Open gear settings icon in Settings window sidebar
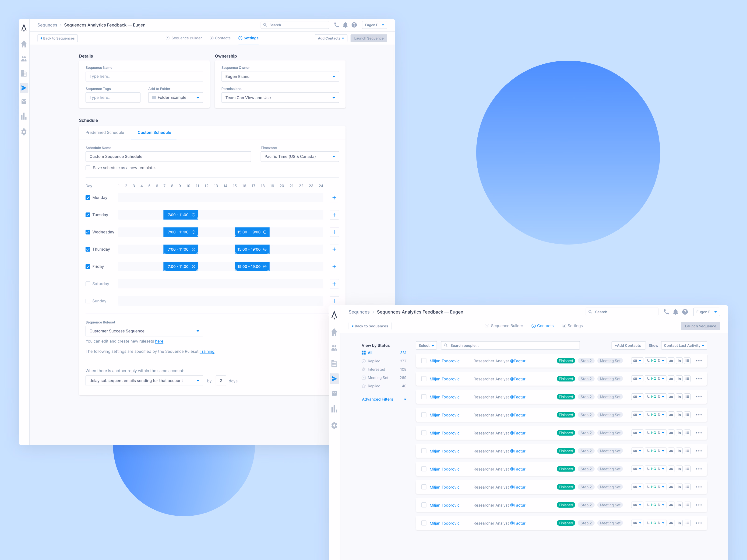747x560 pixels. click(x=24, y=132)
